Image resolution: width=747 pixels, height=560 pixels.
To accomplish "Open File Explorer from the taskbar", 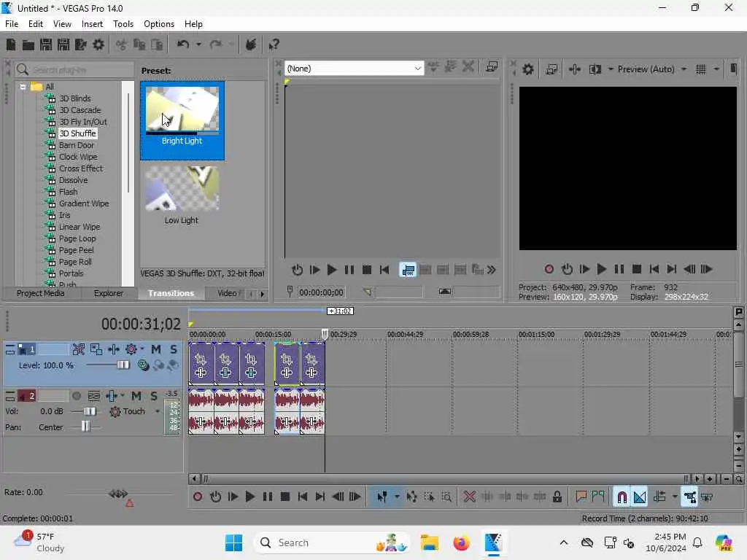I will coord(429,542).
